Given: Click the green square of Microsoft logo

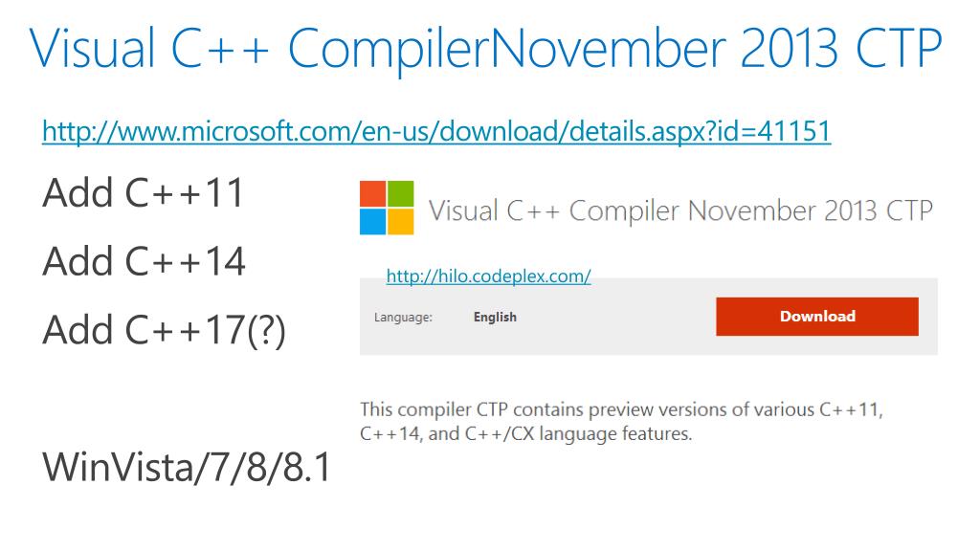Looking at the screenshot, I should [401, 193].
